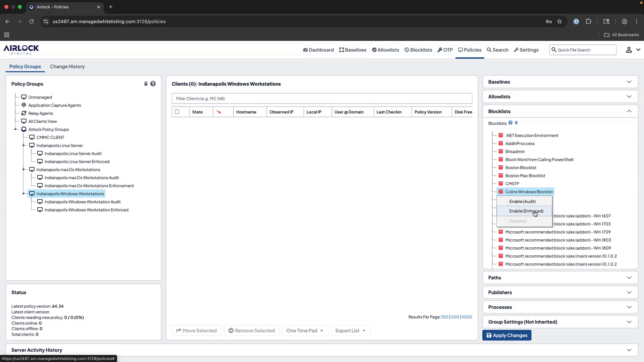The height and width of the screenshot is (362, 644).
Task: Toggle the bookmark star in the address bar
Action: pyautogui.click(x=559, y=21)
